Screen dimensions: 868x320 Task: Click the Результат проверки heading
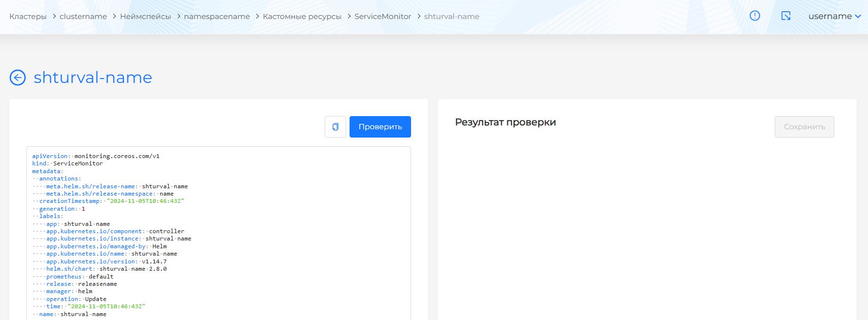tap(505, 122)
